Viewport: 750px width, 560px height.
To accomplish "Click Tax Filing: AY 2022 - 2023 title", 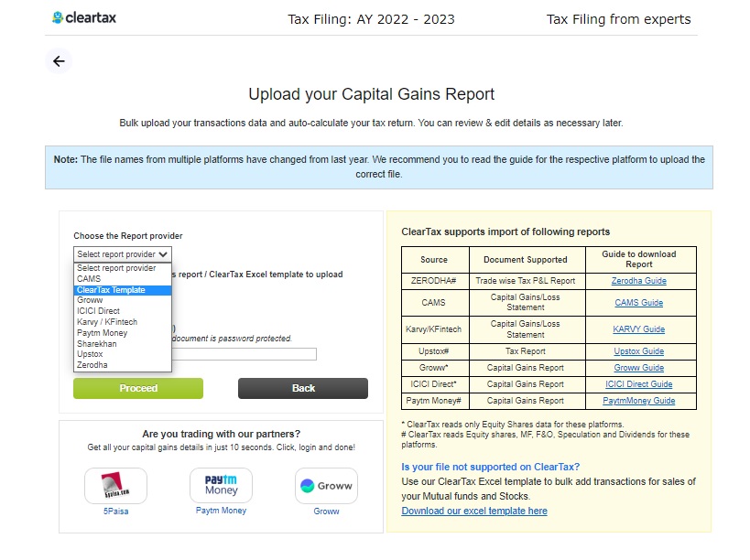I will click(371, 19).
